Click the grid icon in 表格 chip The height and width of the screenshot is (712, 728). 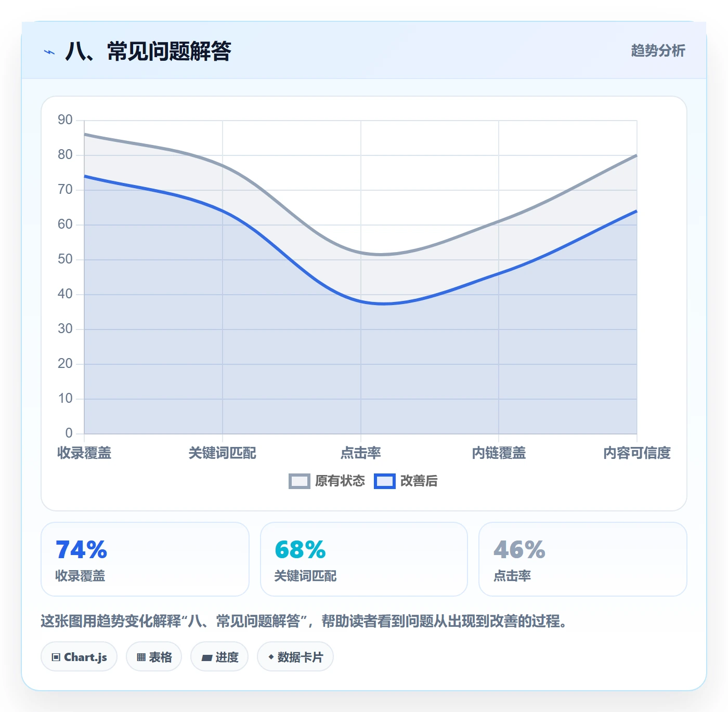(141, 657)
